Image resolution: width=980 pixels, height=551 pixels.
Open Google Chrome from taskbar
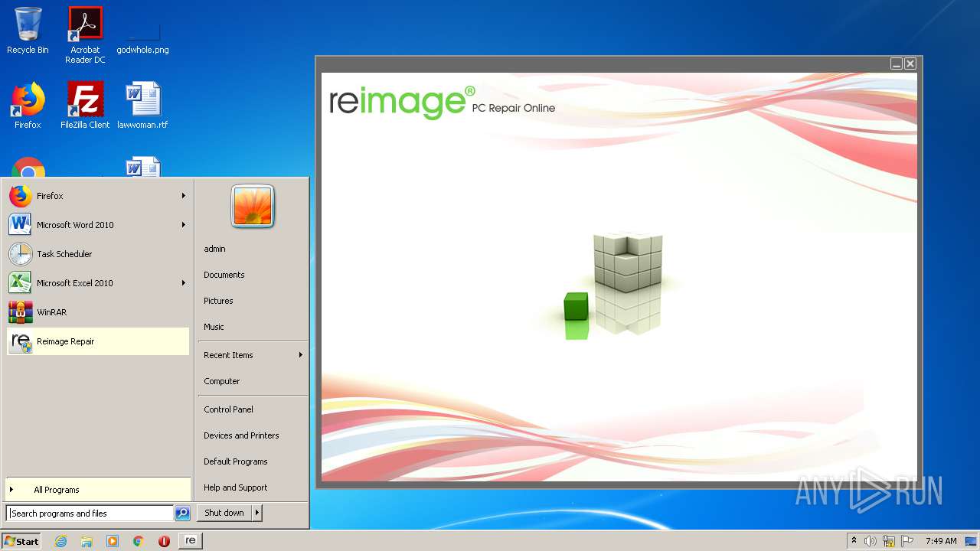pos(139,541)
